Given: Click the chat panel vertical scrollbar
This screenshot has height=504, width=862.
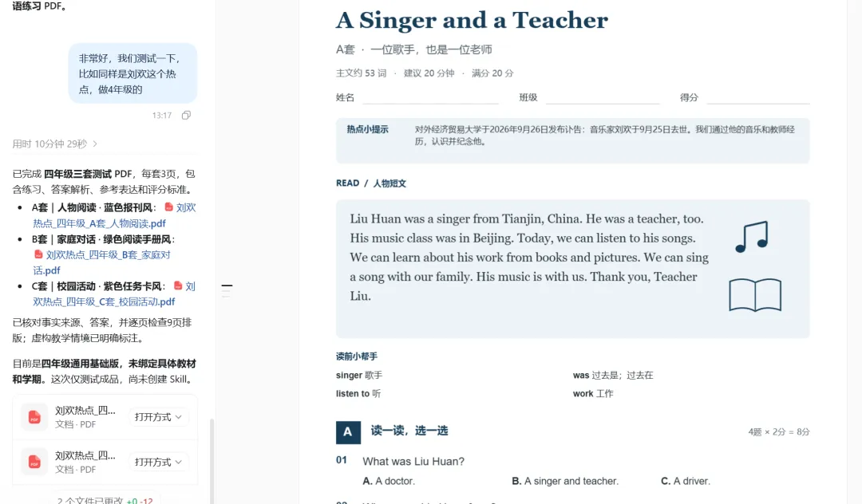Looking at the screenshot, I should (x=212, y=460).
